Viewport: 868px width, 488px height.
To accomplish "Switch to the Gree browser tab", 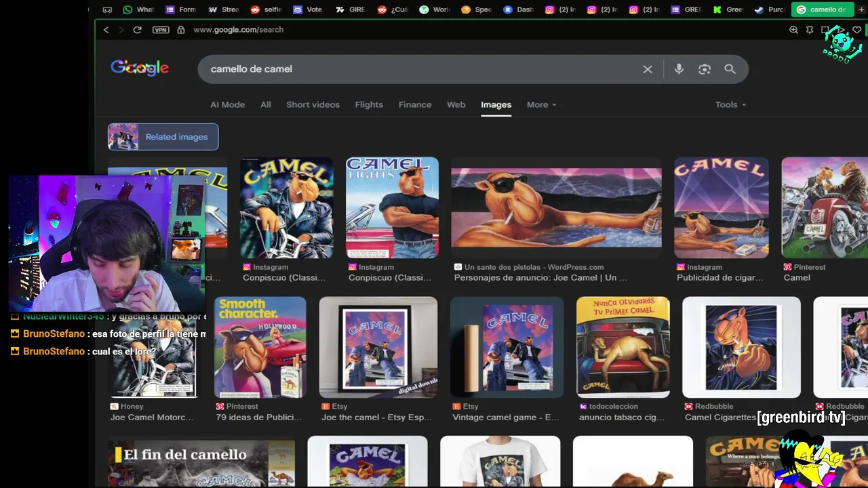I will [728, 9].
